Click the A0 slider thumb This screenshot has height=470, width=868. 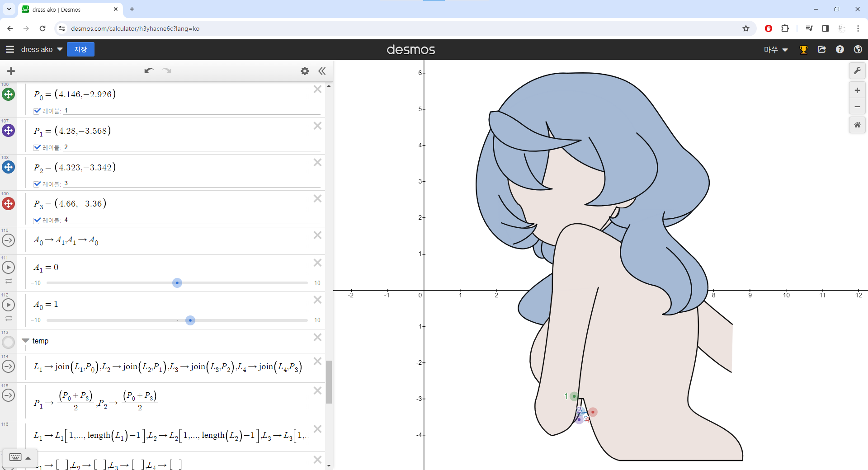[x=190, y=320]
